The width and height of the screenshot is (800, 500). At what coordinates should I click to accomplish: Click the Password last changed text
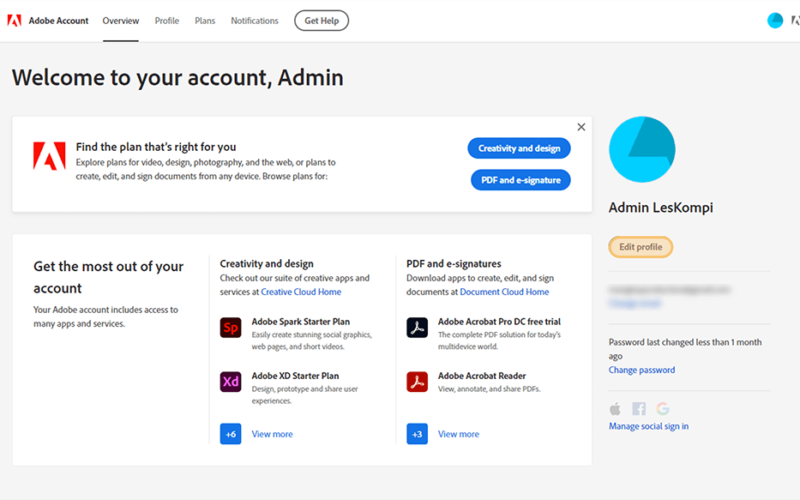[x=685, y=349]
